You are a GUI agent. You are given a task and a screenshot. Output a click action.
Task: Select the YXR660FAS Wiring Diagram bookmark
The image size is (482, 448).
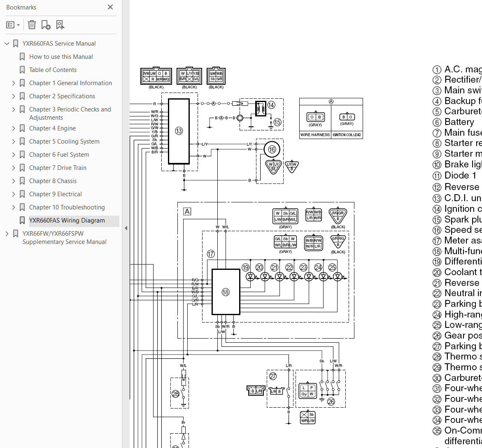click(67, 221)
